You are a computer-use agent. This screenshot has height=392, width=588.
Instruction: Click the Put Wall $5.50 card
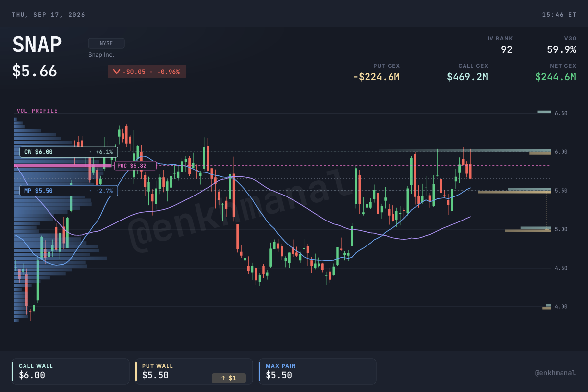tap(194, 371)
